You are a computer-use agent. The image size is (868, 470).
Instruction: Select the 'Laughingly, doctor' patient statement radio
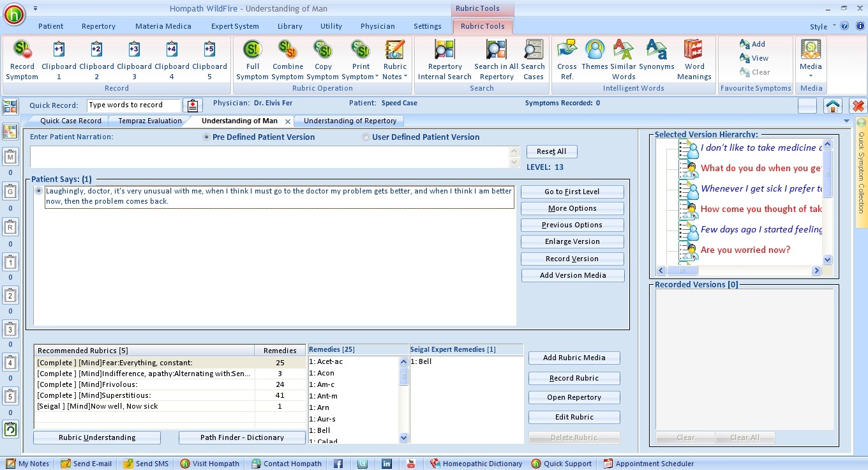39,191
